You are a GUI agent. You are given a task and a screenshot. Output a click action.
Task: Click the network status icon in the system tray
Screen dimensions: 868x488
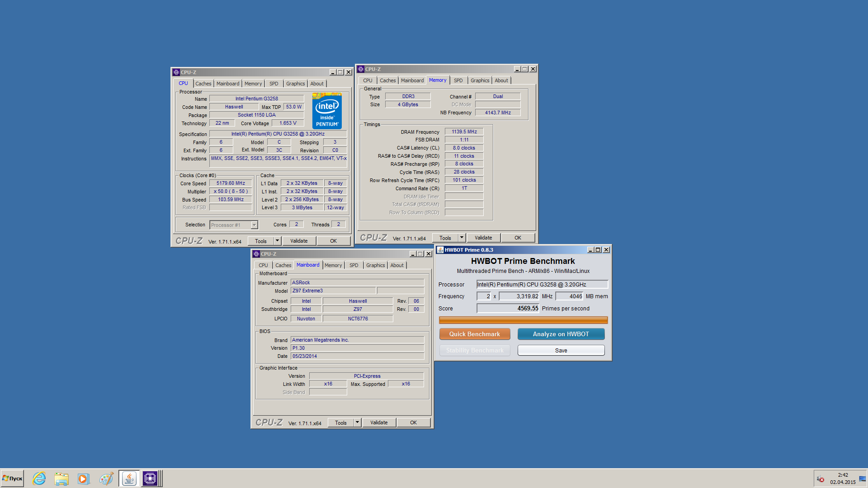[821, 479]
